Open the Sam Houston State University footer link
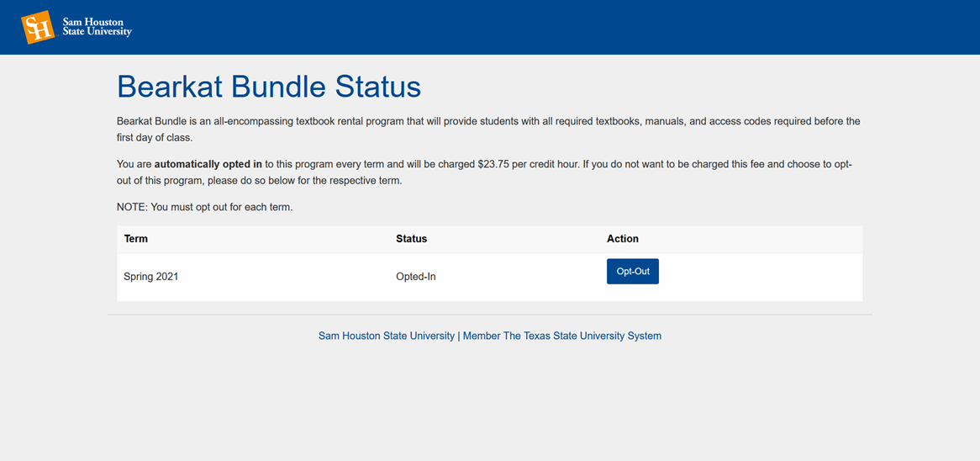This screenshot has height=461, width=980. coord(386,336)
